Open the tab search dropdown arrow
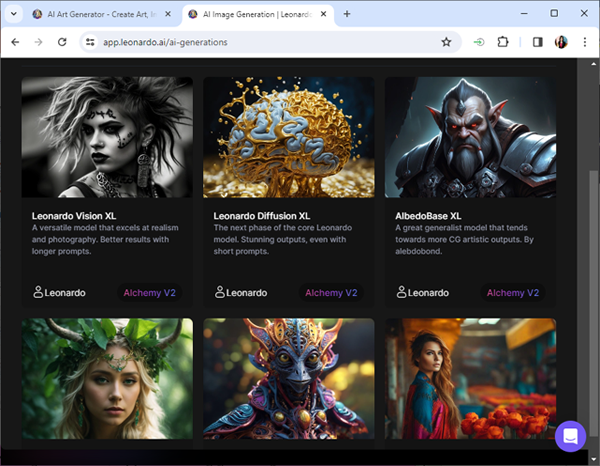 tap(14, 14)
